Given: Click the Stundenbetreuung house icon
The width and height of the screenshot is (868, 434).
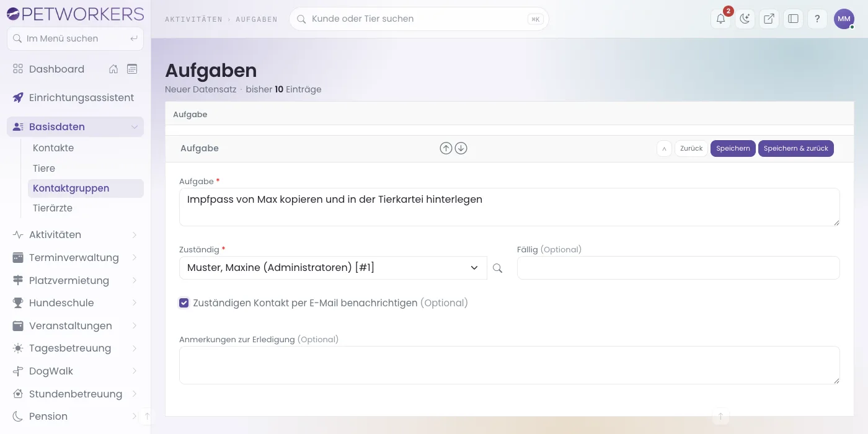Looking at the screenshot, I should pos(18,394).
